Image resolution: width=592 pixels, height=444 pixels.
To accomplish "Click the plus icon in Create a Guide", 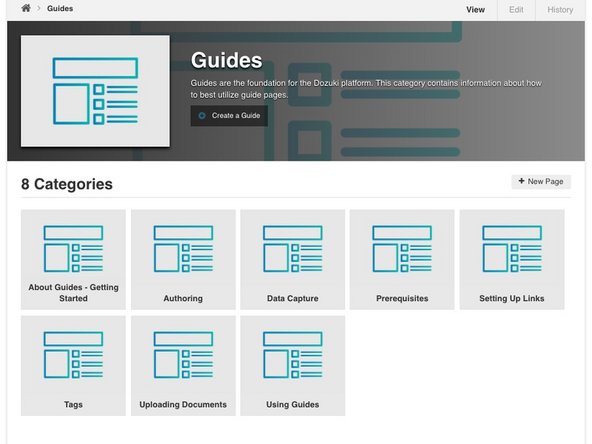I will pyautogui.click(x=202, y=116).
